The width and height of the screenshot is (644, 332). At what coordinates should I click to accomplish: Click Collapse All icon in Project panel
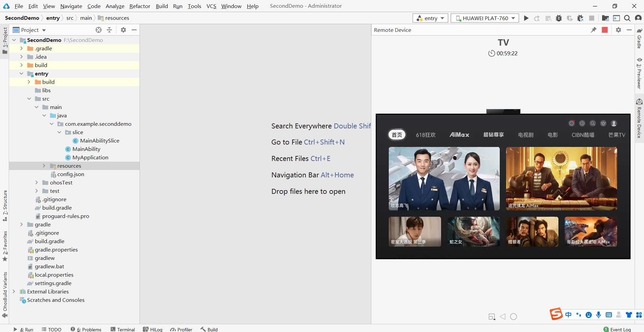pyautogui.click(x=109, y=30)
